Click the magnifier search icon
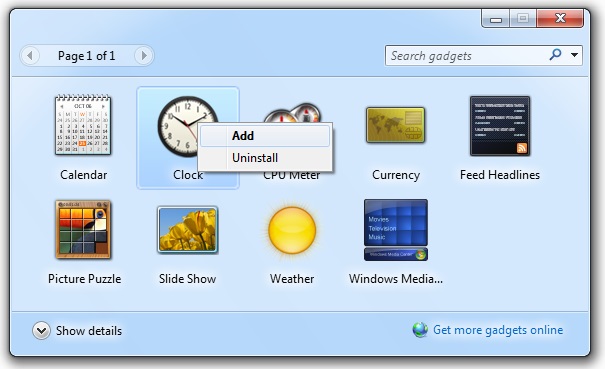The width and height of the screenshot is (605, 369). pos(555,54)
